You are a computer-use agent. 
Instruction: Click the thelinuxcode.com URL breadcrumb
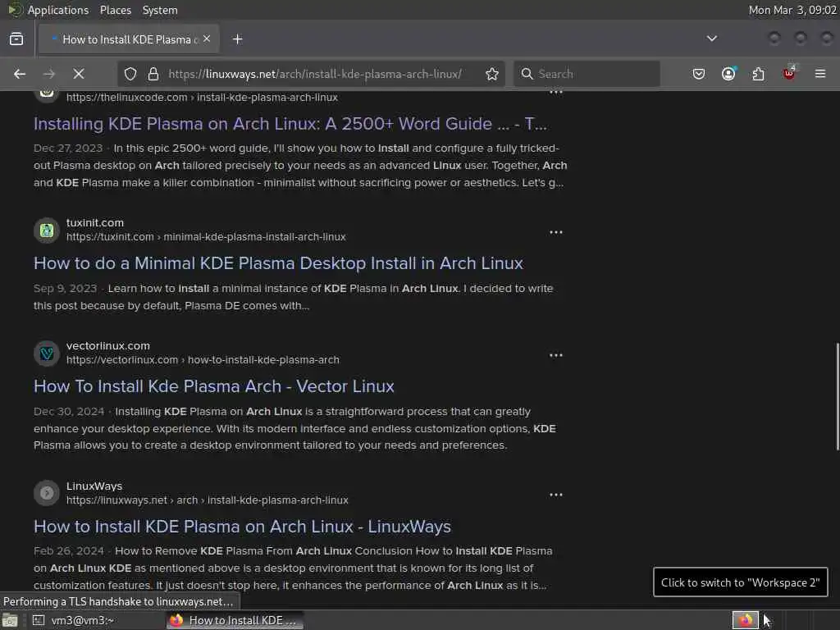click(x=202, y=98)
